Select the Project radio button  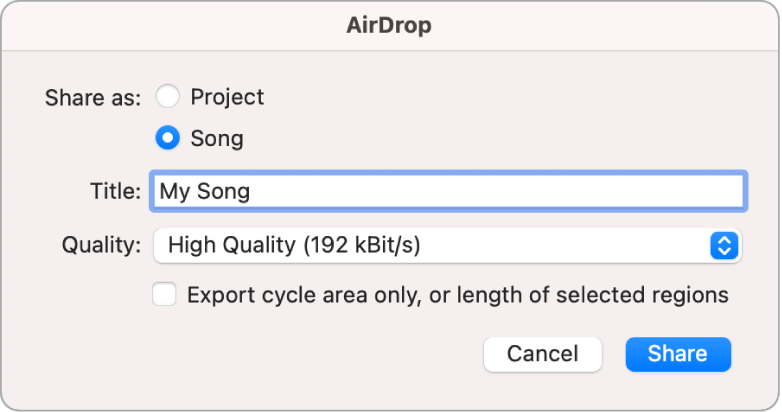(167, 97)
